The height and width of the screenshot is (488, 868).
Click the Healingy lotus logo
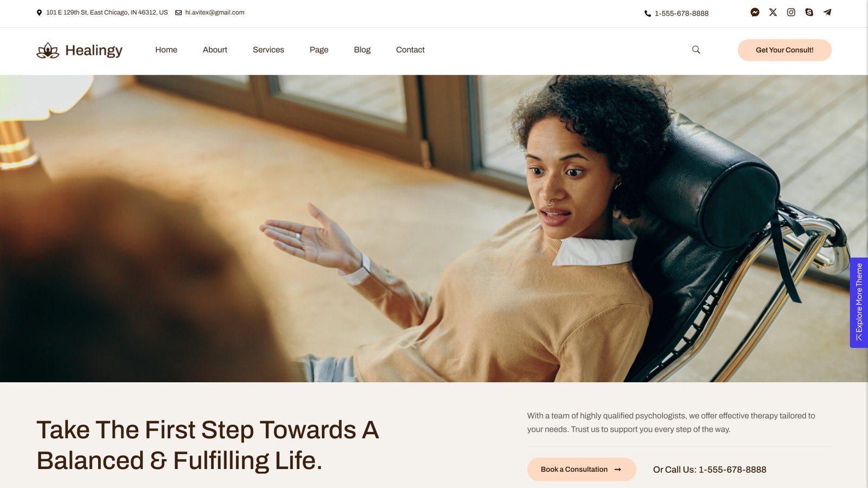coord(48,50)
